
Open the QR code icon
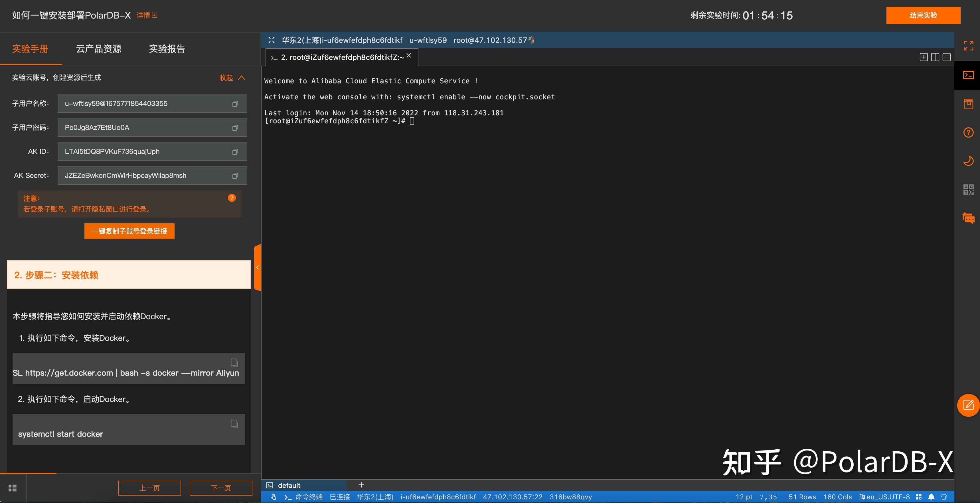pos(968,189)
